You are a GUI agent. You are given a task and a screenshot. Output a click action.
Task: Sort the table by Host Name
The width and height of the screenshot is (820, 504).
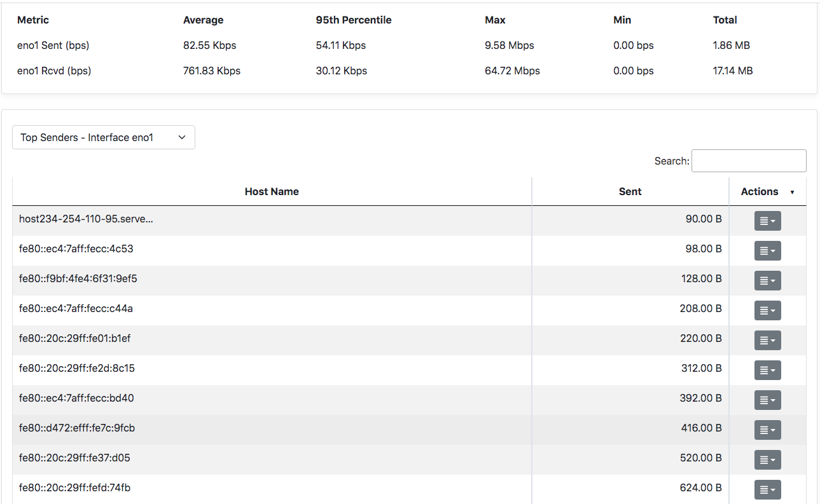click(272, 191)
